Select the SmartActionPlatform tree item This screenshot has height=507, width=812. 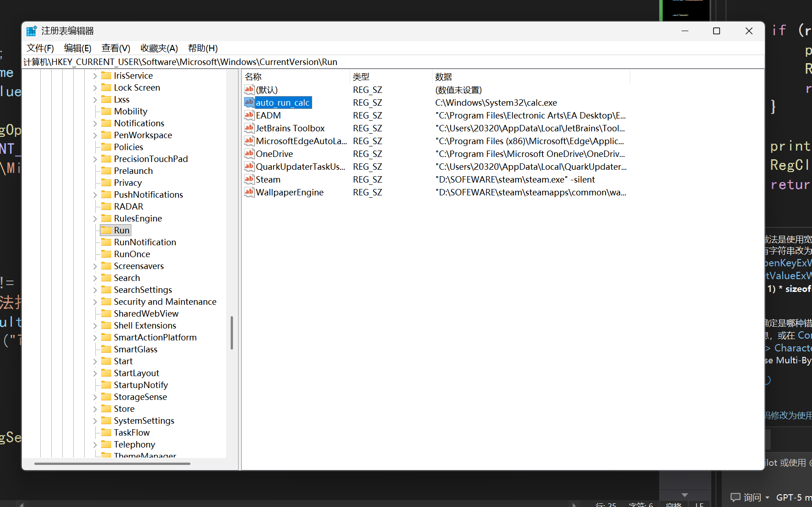pos(155,337)
